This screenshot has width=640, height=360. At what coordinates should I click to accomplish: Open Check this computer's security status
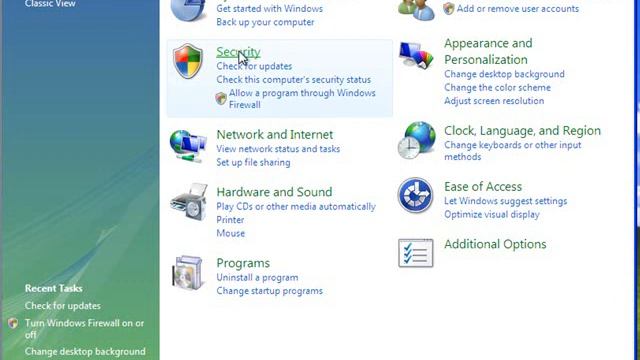pyautogui.click(x=293, y=80)
